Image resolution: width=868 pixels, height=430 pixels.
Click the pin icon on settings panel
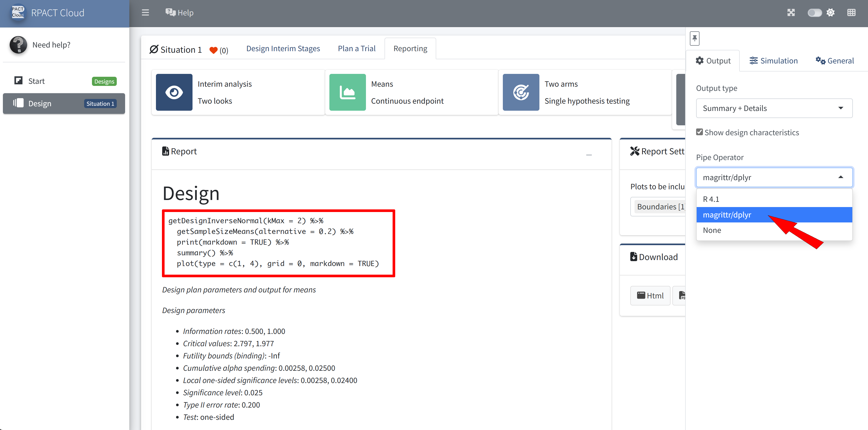click(695, 38)
